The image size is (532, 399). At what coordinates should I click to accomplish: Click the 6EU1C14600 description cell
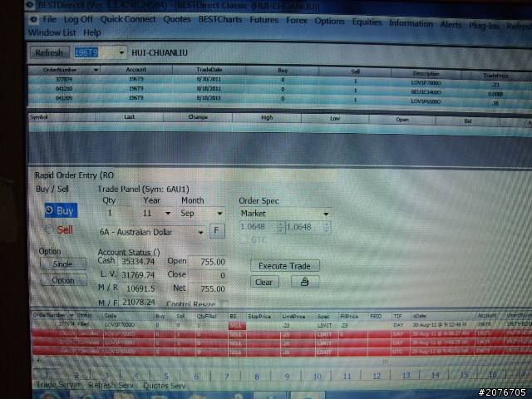426,92
